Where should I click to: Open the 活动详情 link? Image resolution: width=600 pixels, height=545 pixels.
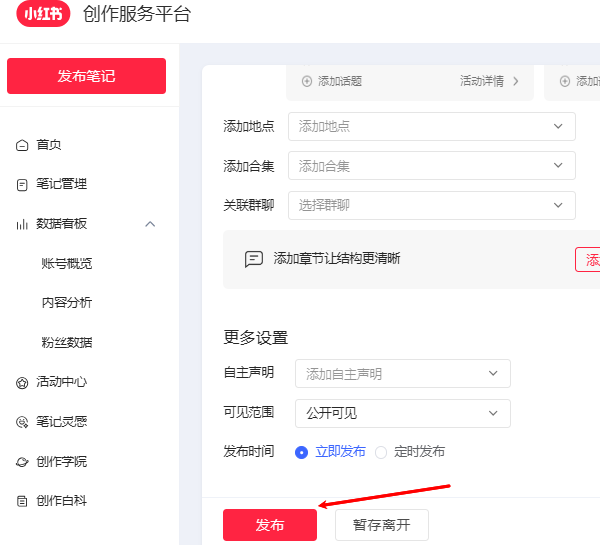tap(482, 81)
